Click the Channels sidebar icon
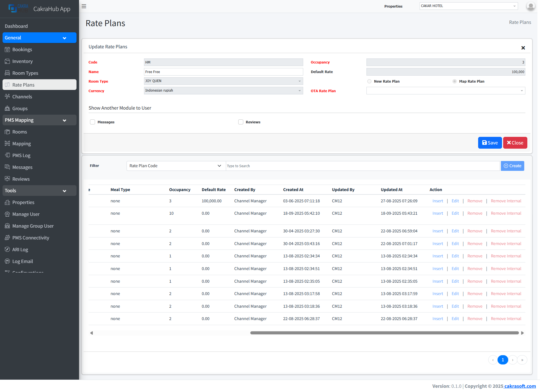The width and height of the screenshot is (540, 392). (7, 97)
